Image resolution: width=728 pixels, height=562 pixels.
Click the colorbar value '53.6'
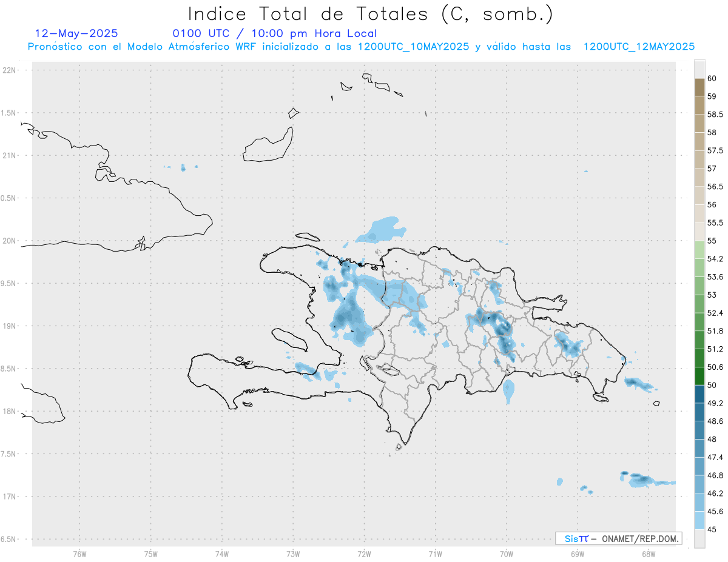pyautogui.click(x=715, y=277)
